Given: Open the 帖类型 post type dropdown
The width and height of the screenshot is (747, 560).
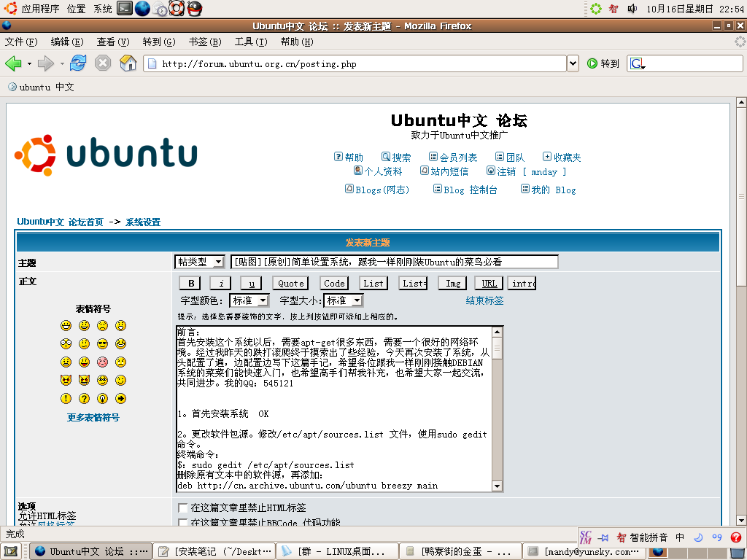Looking at the screenshot, I should [x=199, y=262].
